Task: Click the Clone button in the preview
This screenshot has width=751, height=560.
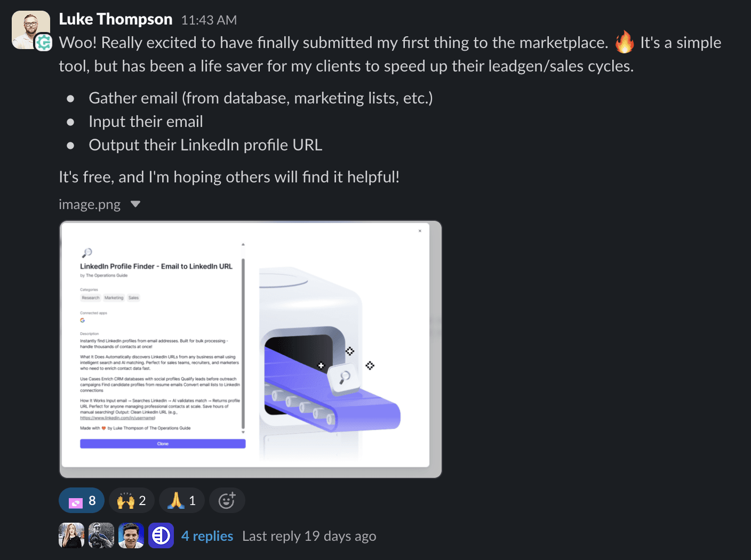Action: pos(163,444)
